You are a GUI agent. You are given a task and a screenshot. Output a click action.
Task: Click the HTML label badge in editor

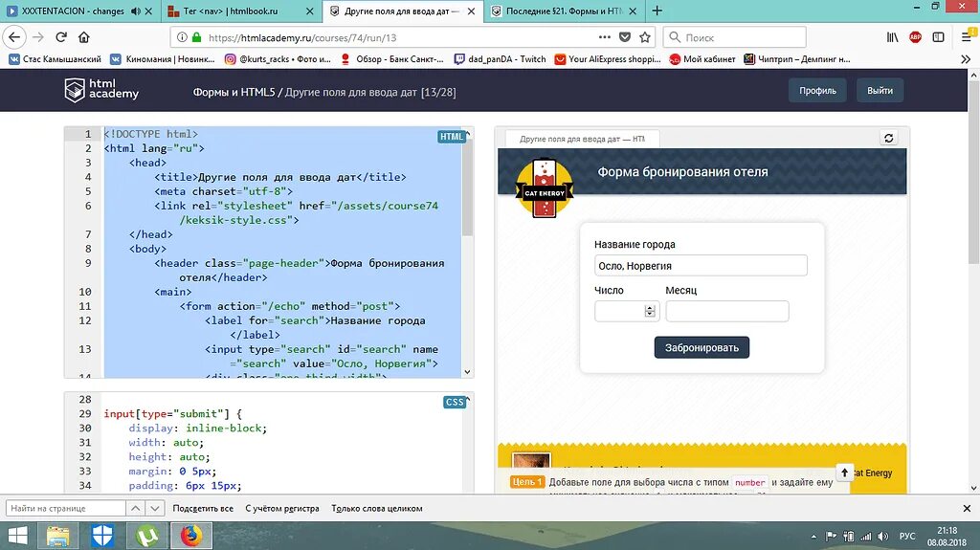(x=451, y=137)
